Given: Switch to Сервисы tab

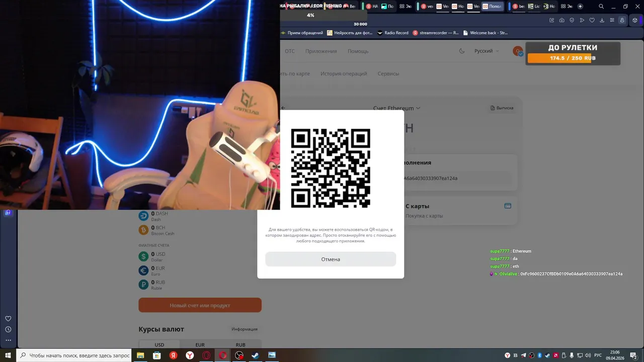Looking at the screenshot, I should pos(388,73).
